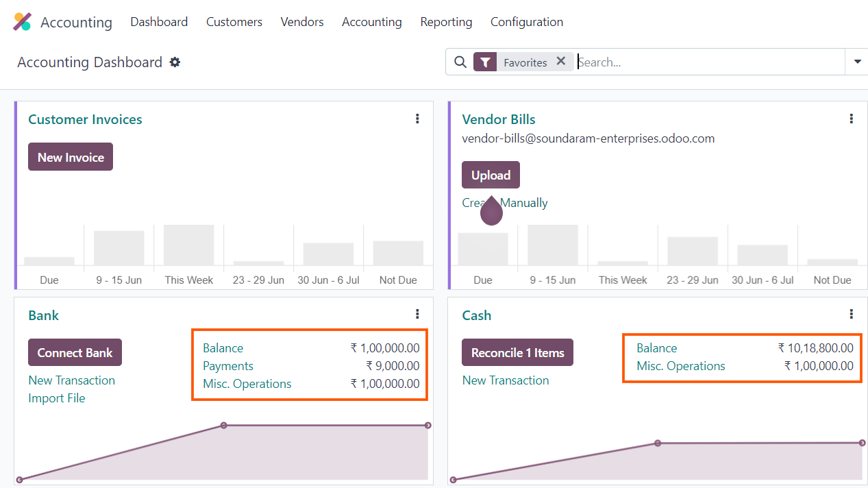868x488 pixels.
Task: Open Bank card kebab menu
Action: (417, 314)
